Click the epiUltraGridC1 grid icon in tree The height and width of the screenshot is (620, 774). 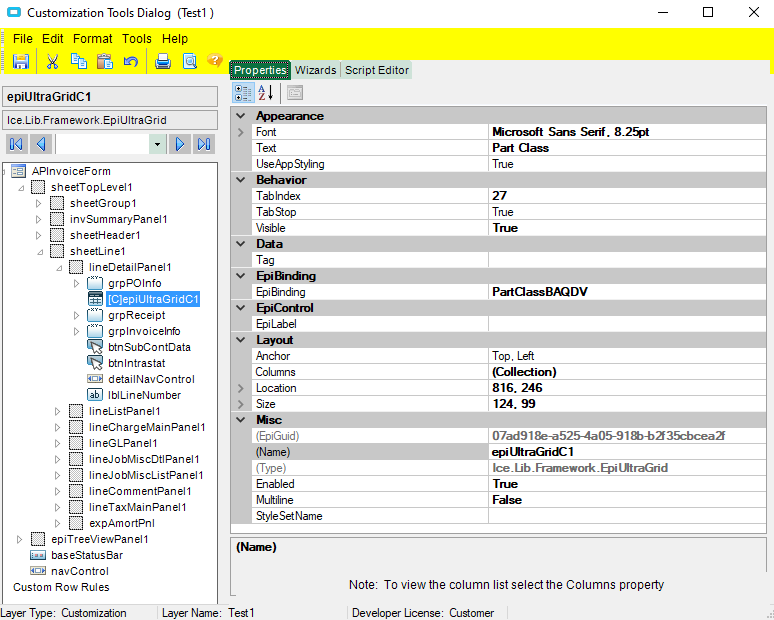click(95, 299)
